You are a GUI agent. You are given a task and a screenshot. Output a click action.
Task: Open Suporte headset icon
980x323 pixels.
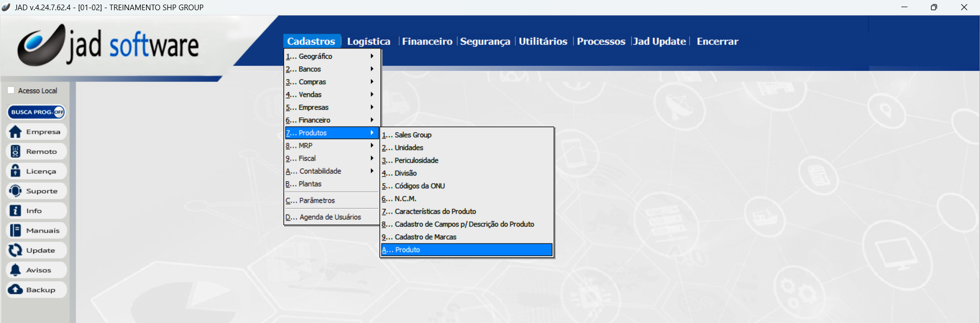tap(16, 191)
